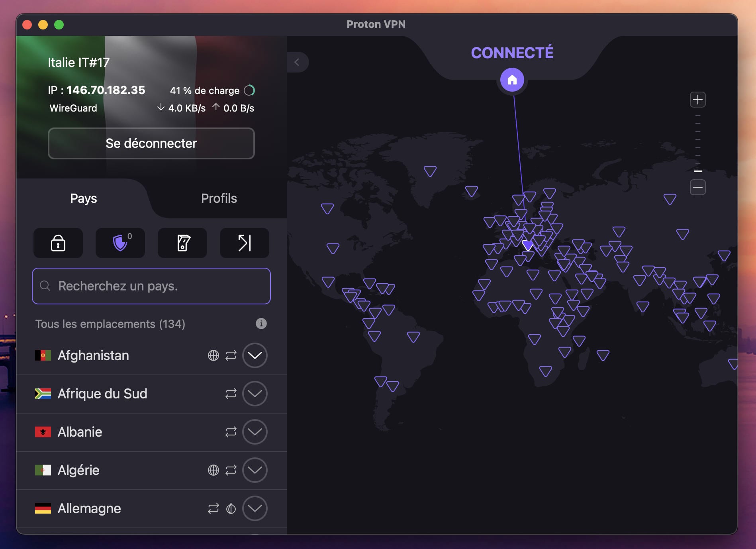This screenshot has width=756, height=549.
Task: Open Port Forwarding via the arrow icon
Action: click(x=244, y=243)
